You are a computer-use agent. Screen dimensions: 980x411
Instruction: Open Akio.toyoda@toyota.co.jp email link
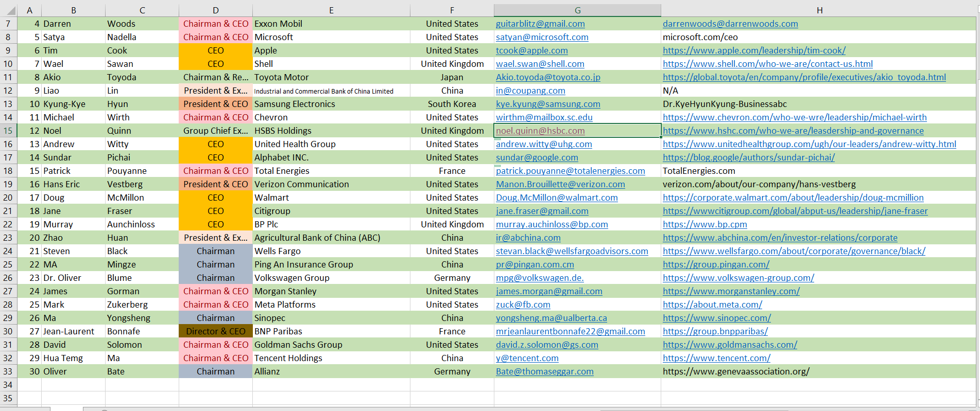point(548,77)
